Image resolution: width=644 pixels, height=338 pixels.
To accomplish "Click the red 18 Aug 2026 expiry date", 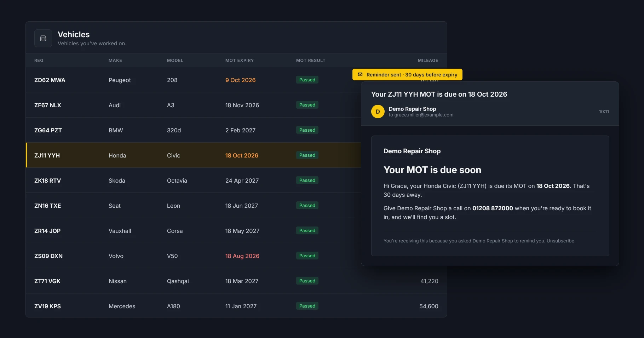I will pyautogui.click(x=242, y=256).
